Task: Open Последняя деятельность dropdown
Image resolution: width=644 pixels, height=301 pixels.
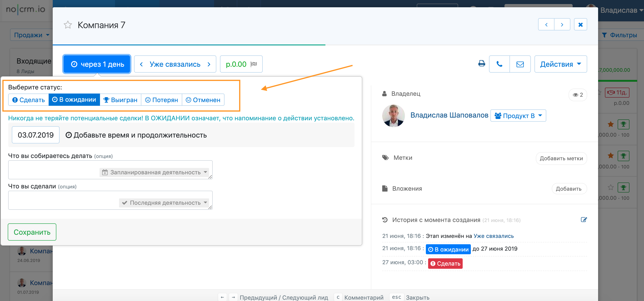Action: (165, 203)
